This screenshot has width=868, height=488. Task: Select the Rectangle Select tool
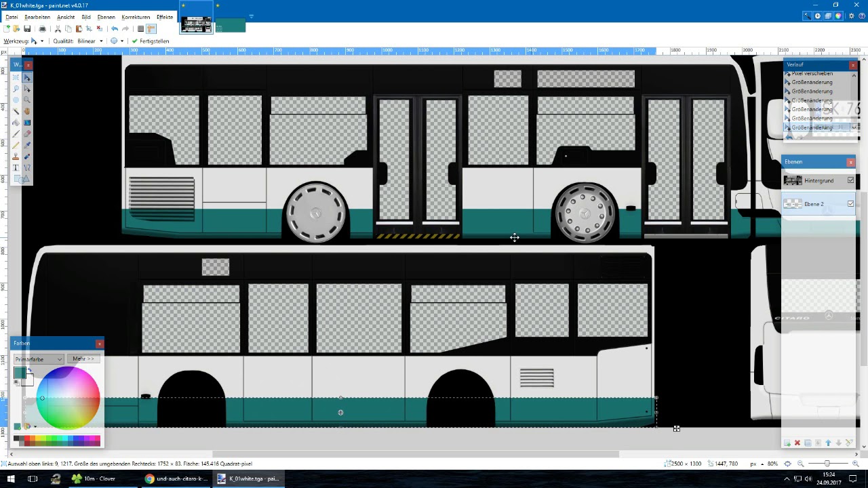coord(16,78)
